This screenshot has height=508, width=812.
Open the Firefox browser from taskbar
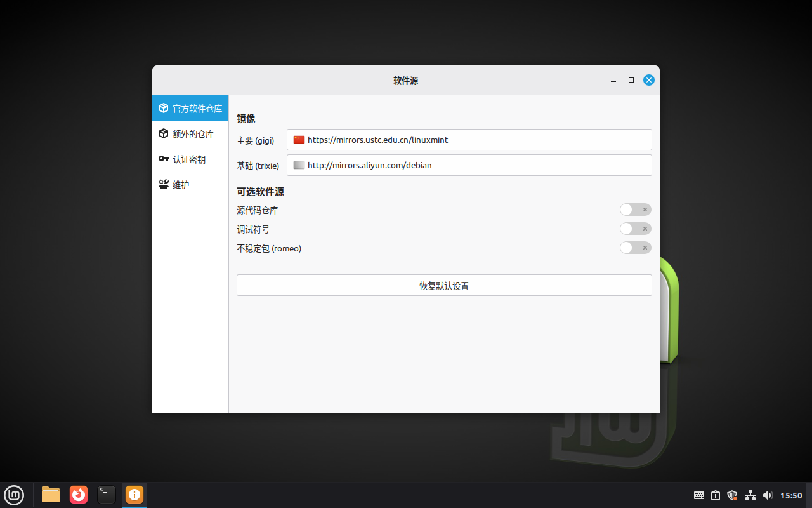[79, 495]
